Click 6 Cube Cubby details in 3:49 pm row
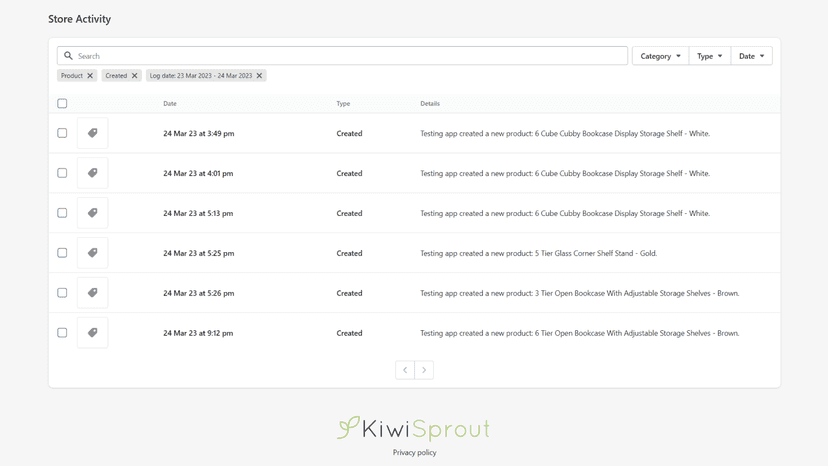This screenshot has height=466, width=828. tap(565, 134)
